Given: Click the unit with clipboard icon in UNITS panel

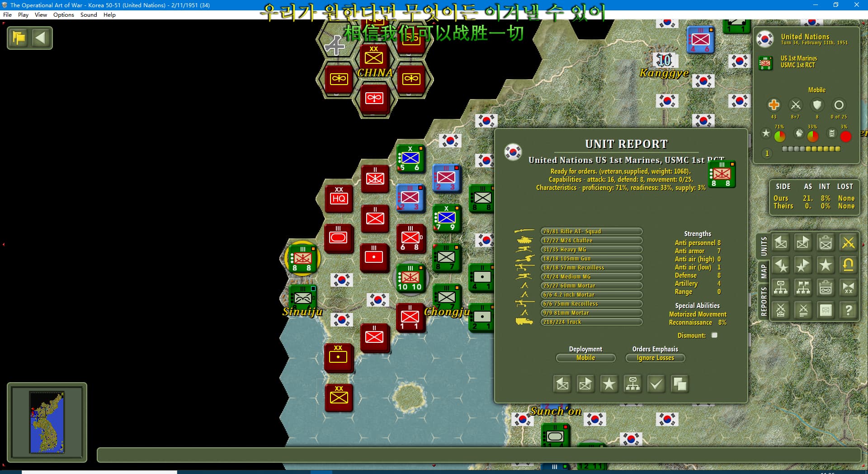Looking at the screenshot, I should [826, 243].
